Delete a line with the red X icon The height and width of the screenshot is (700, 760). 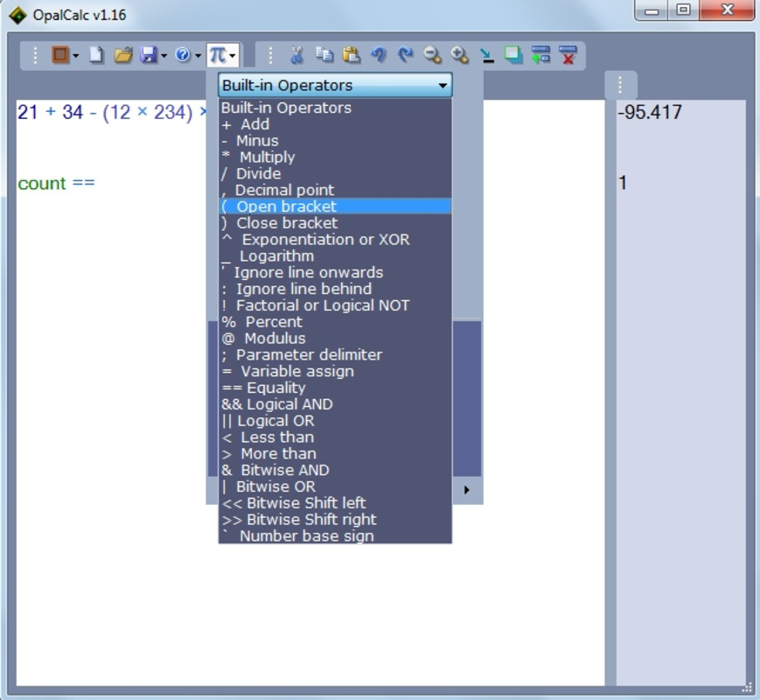click(568, 55)
